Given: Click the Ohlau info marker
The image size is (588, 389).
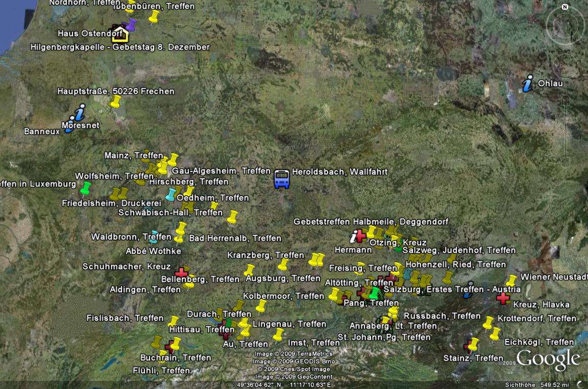Looking at the screenshot, I should coord(528,84).
